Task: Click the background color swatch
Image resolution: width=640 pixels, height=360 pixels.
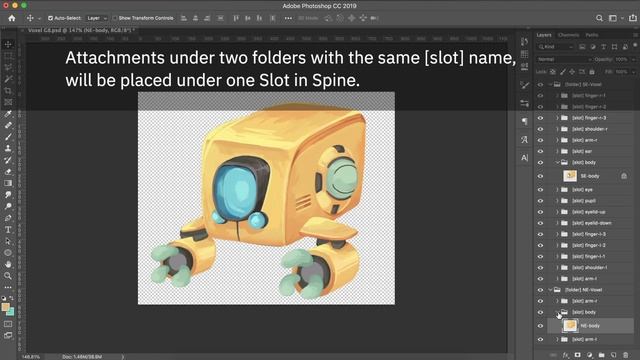Action: 10,312
